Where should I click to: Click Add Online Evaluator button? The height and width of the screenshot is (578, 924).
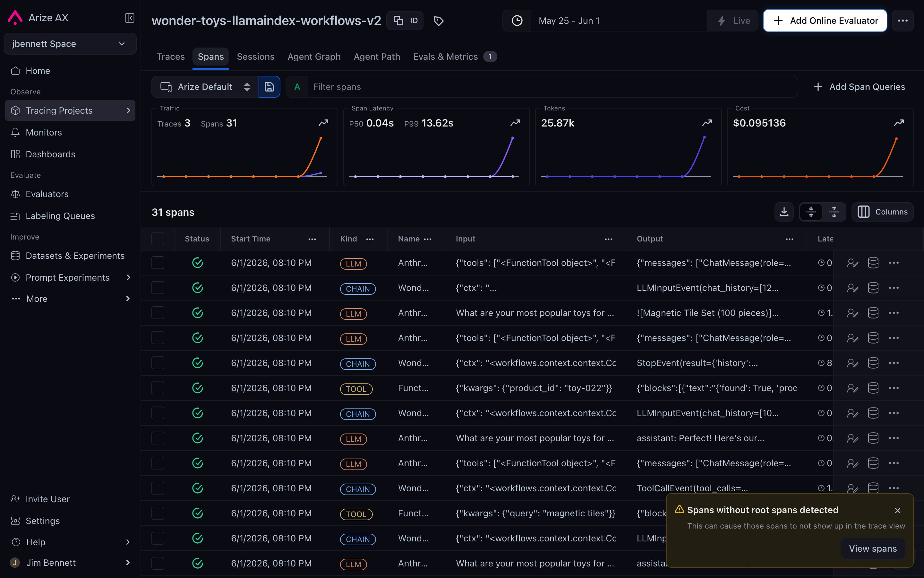pyautogui.click(x=825, y=21)
